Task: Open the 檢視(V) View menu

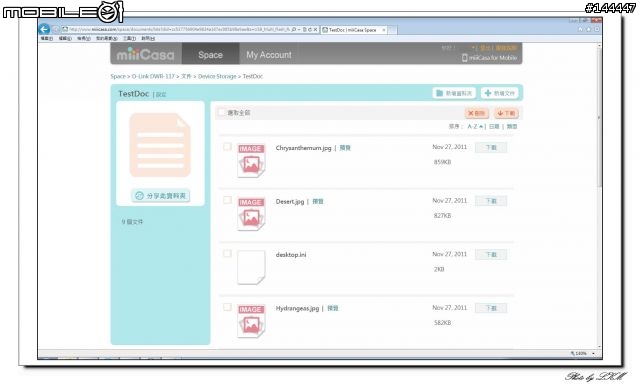Action: click(84, 38)
